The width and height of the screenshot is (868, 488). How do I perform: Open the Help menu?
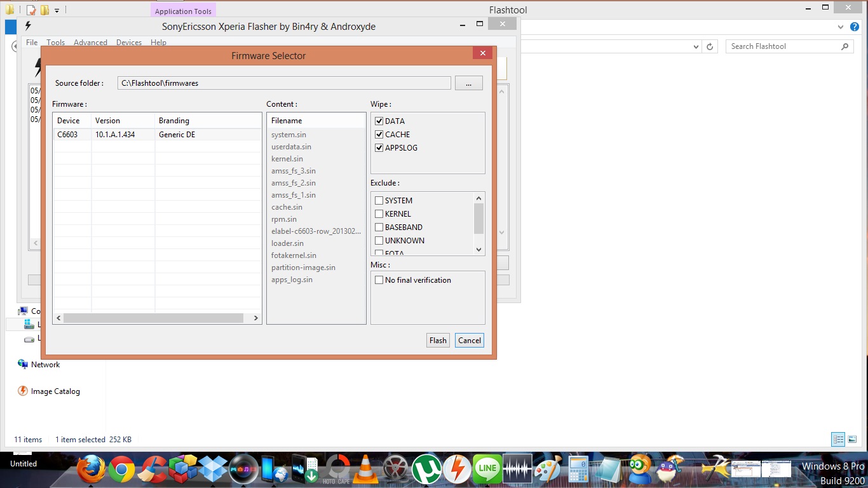click(x=158, y=43)
